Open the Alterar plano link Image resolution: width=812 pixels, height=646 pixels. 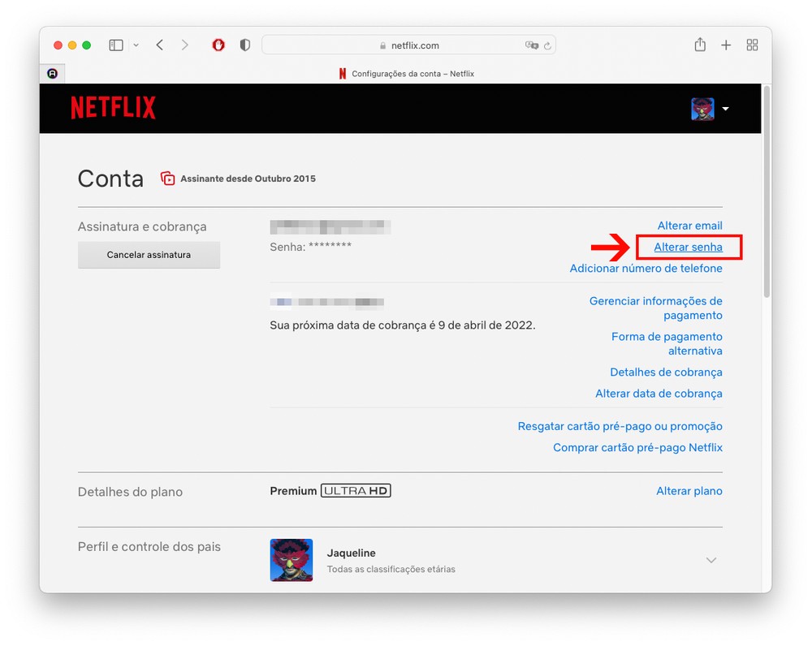coord(689,491)
